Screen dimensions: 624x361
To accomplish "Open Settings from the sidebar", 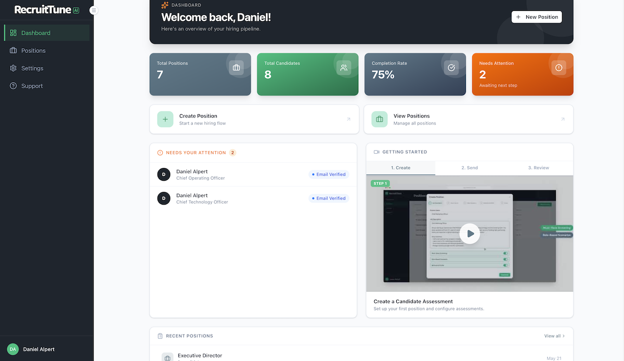I will pyautogui.click(x=47, y=68).
